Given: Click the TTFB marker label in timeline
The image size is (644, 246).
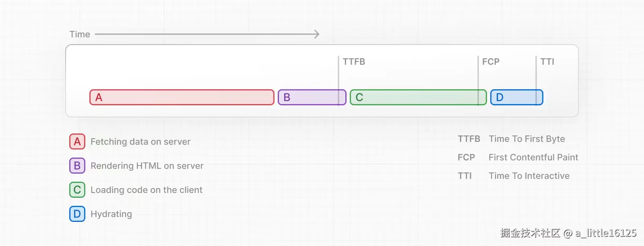Looking at the screenshot, I should click(354, 61).
